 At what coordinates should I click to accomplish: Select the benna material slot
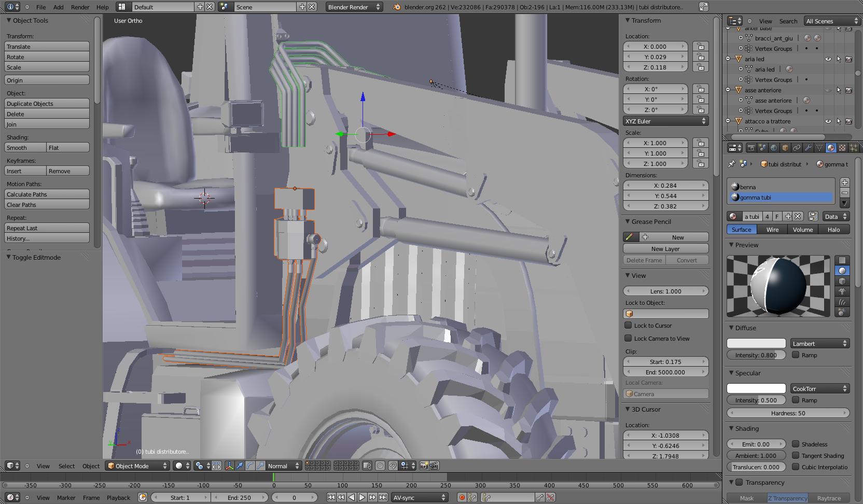[781, 187]
